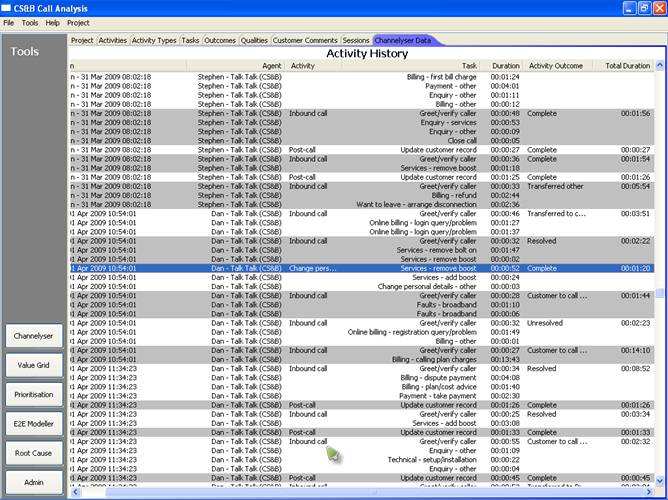This screenshot has width=668, height=500.
Task: Switch to the Activities tab
Action: coord(112,40)
